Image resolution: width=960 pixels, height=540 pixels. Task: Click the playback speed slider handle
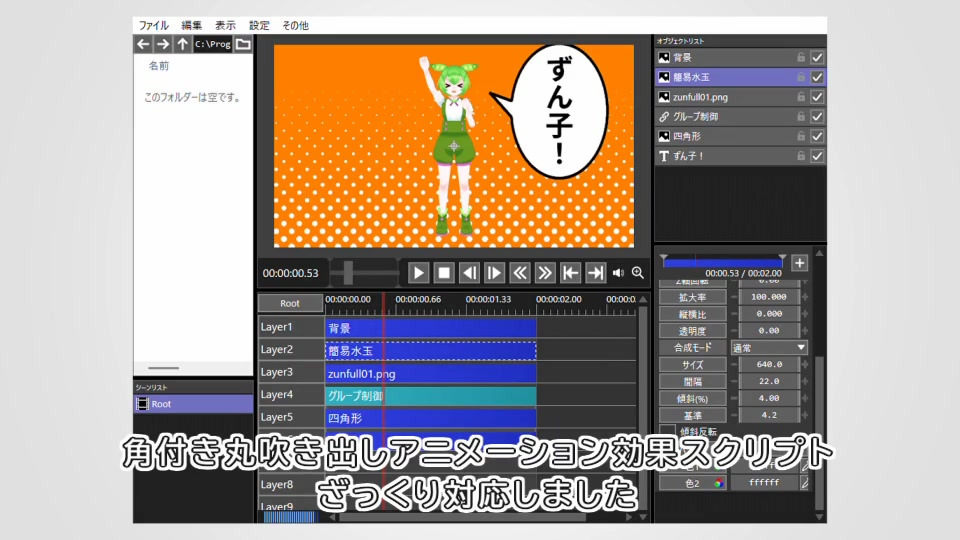348,272
